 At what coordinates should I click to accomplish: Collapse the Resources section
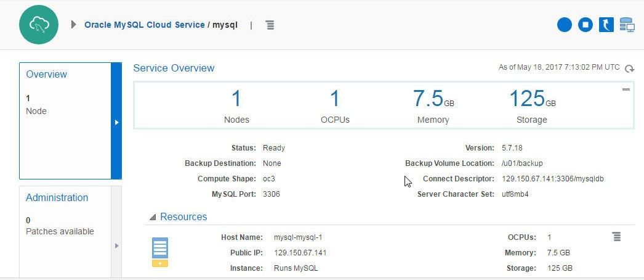tap(153, 217)
